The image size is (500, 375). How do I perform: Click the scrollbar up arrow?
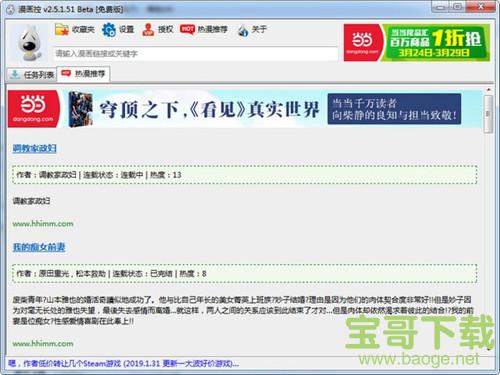pos(489,90)
